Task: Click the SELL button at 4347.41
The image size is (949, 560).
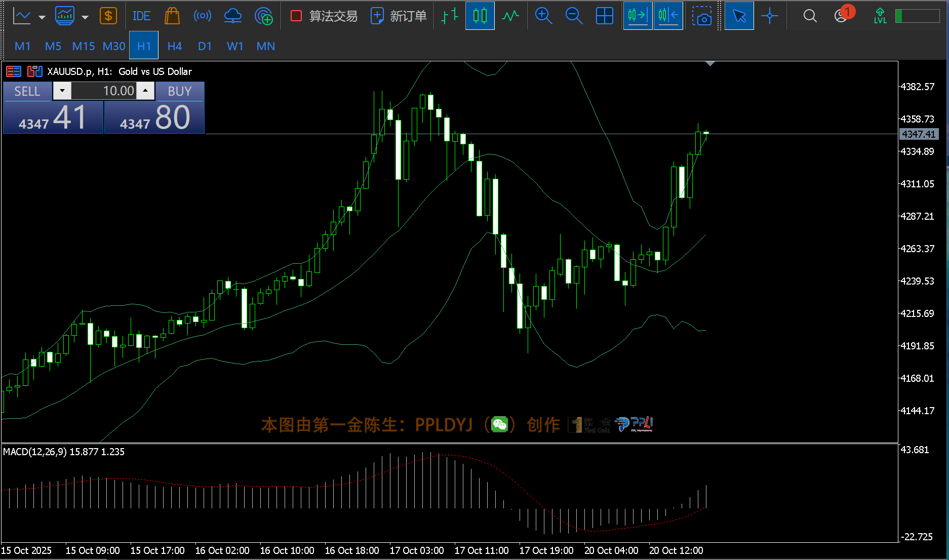Action: [53, 117]
